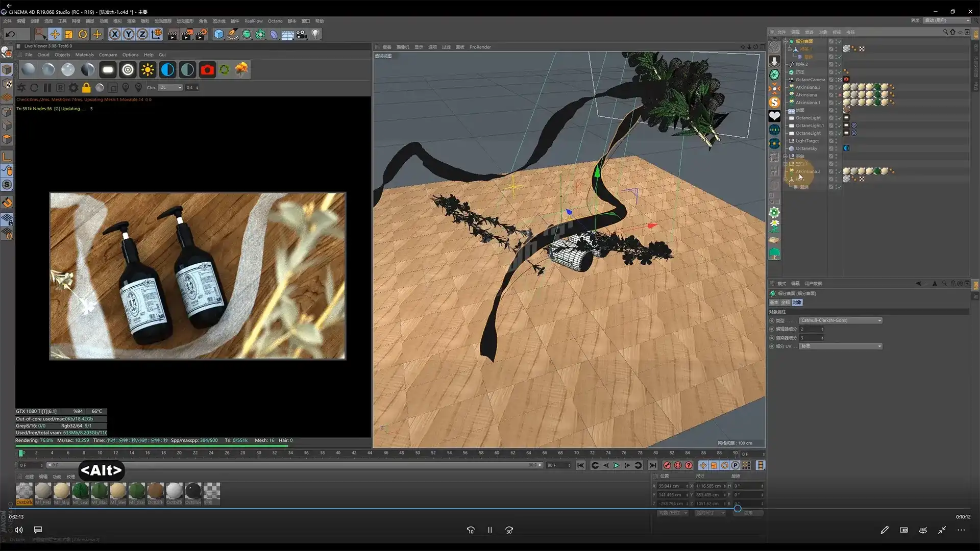Expand the 空白 object hierarchy
Viewport: 980px width, 551px height.
[x=786, y=156]
